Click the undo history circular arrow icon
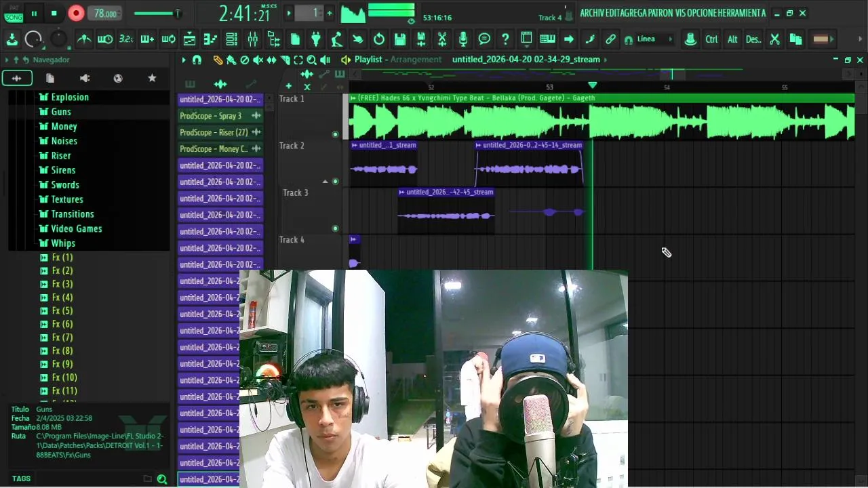Screen dimensions: 868x488 coord(379,39)
